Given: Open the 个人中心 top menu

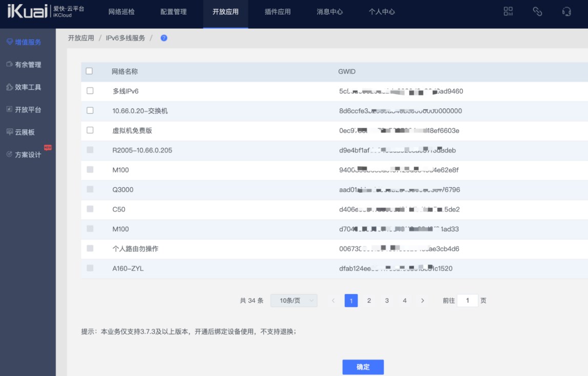Looking at the screenshot, I should 382,12.
